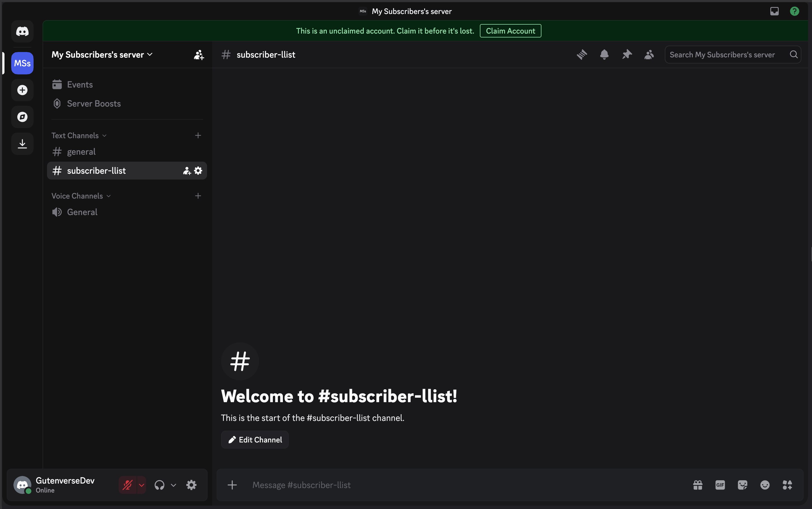Screen dimensions: 812x509
Task: Open Events in sidebar
Action: (127, 84)
